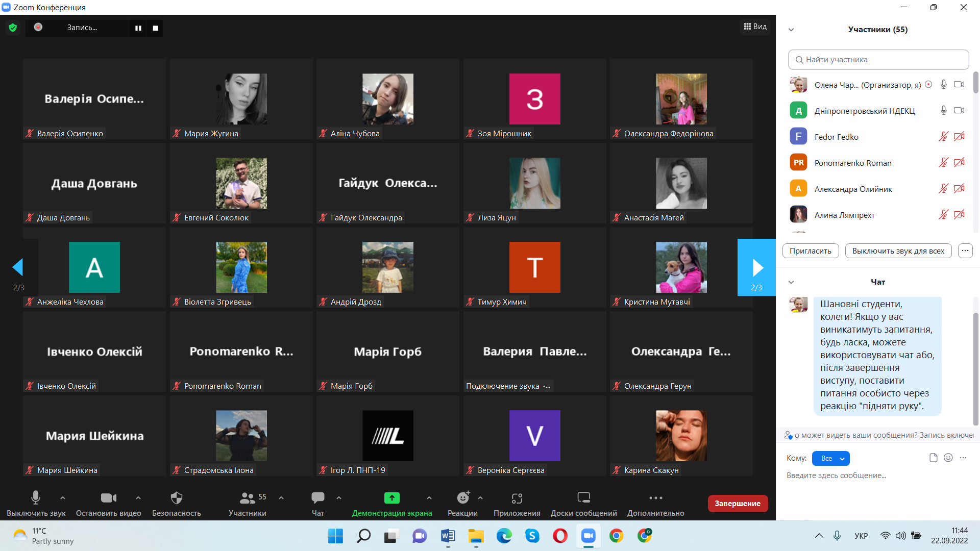Mute your microphone with Выключить звук
This screenshot has height=551, width=980.
36,503
